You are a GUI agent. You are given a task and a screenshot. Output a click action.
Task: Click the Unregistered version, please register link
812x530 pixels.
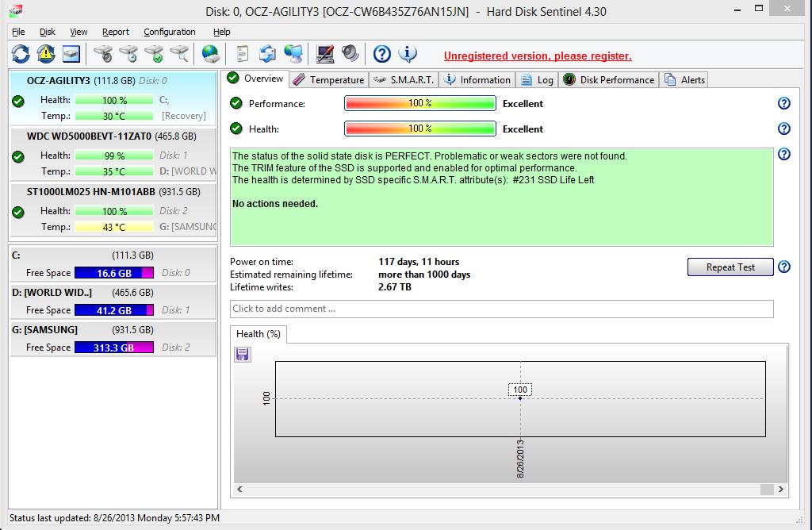pos(538,56)
